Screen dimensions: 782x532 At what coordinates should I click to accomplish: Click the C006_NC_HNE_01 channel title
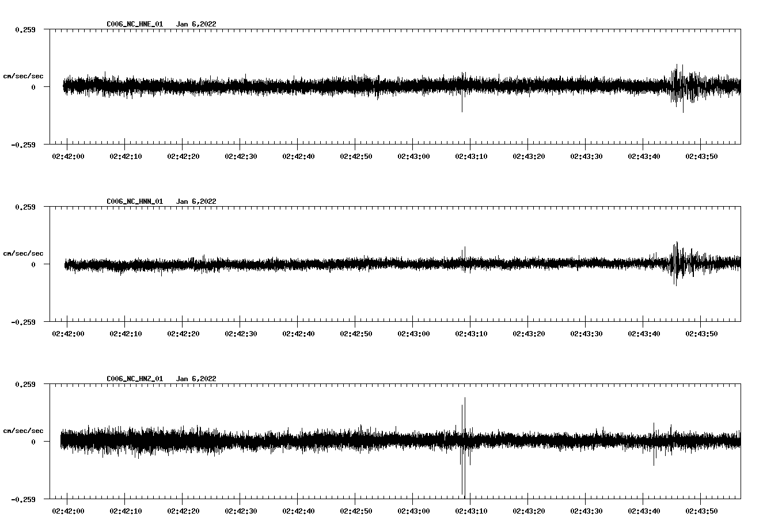coord(135,24)
